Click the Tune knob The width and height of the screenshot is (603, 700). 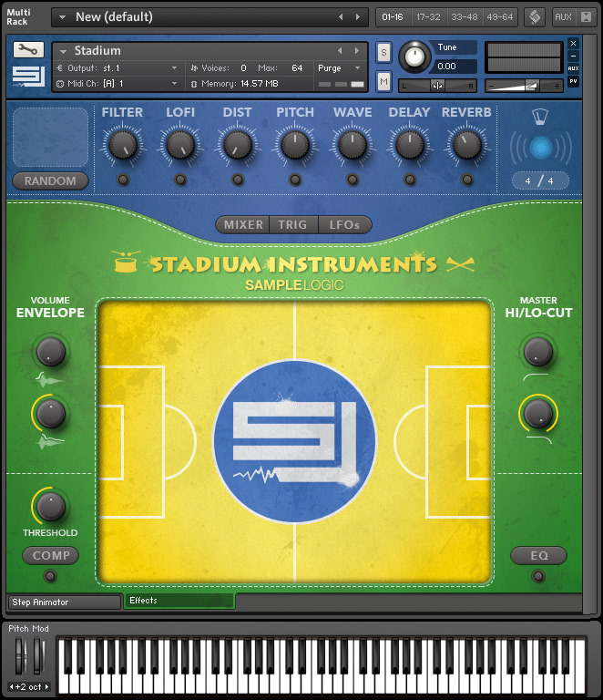click(x=414, y=57)
